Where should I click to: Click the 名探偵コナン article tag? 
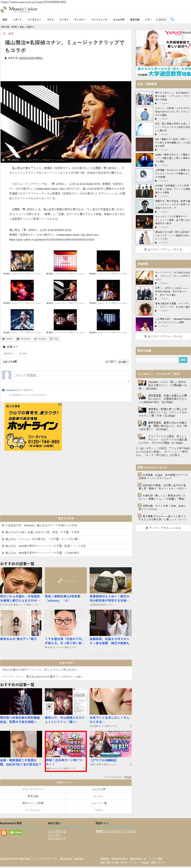(x=9, y=353)
